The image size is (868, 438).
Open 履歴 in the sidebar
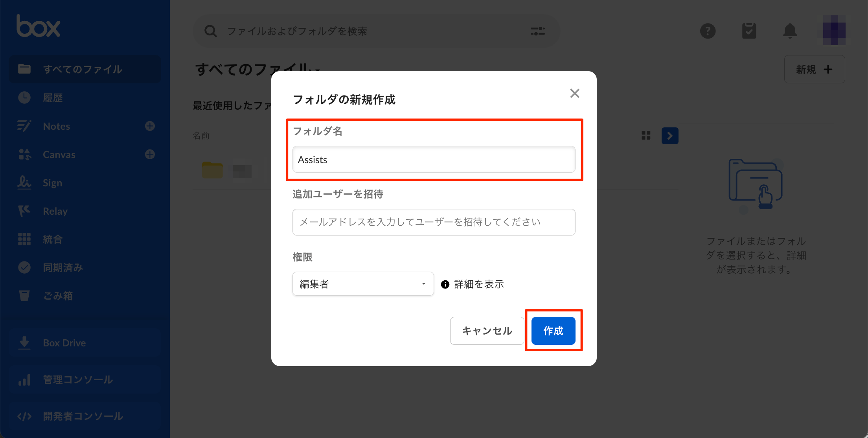(53, 98)
